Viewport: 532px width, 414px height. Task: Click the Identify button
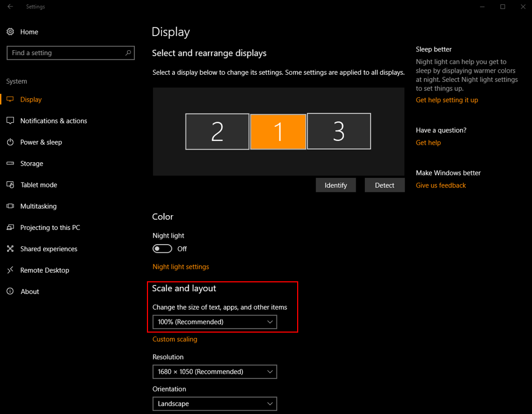click(335, 185)
